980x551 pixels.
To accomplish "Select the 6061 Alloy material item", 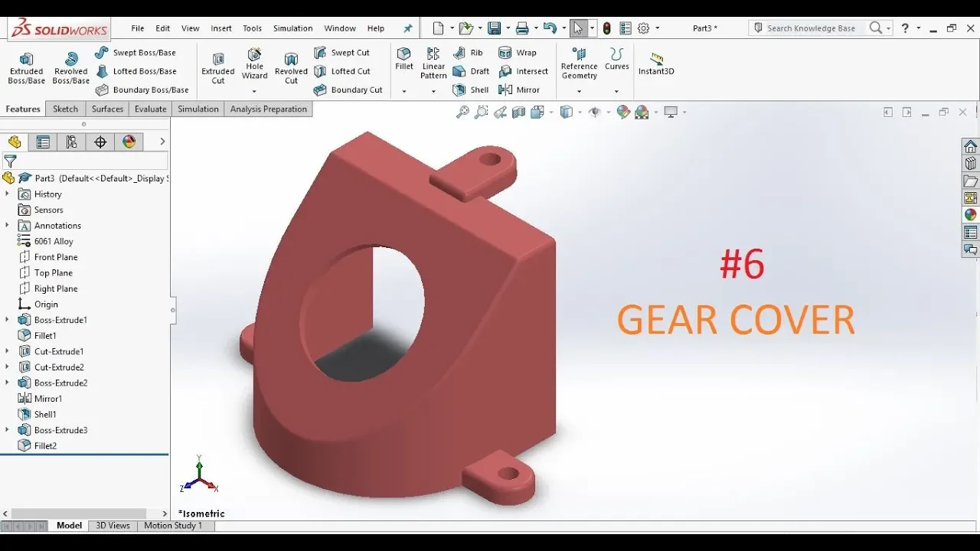I will point(45,241).
